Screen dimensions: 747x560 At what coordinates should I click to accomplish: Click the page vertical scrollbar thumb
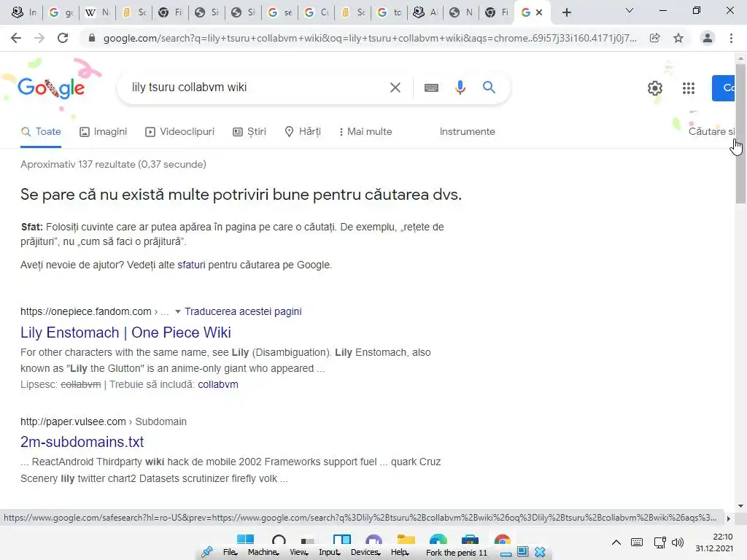click(740, 133)
